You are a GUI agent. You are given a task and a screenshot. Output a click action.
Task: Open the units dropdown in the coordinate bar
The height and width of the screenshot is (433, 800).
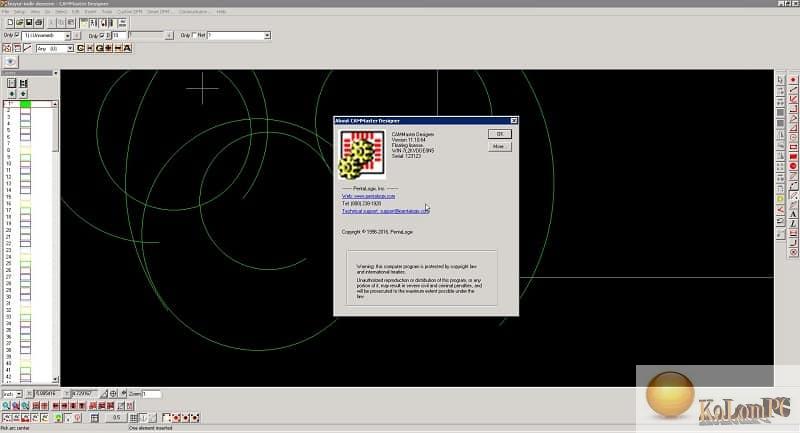pyautogui.click(x=19, y=394)
